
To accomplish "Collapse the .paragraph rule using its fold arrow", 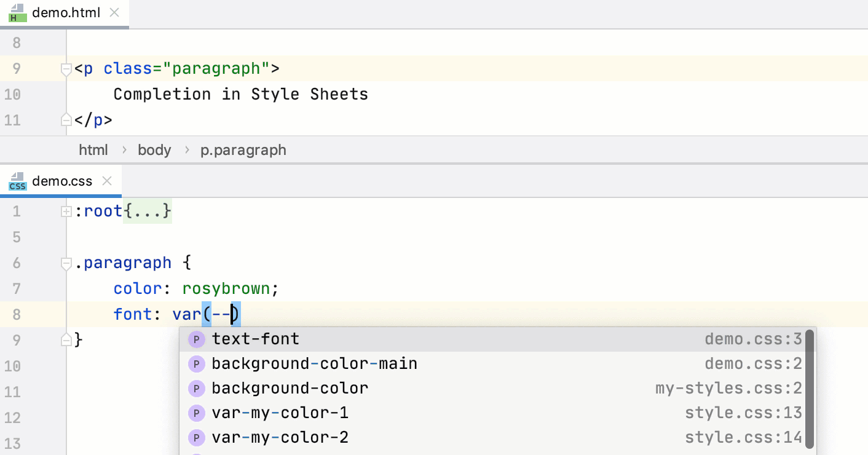I will pyautogui.click(x=65, y=263).
